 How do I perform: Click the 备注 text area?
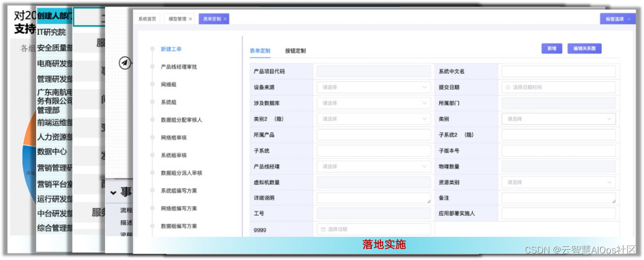(x=558, y=198)
